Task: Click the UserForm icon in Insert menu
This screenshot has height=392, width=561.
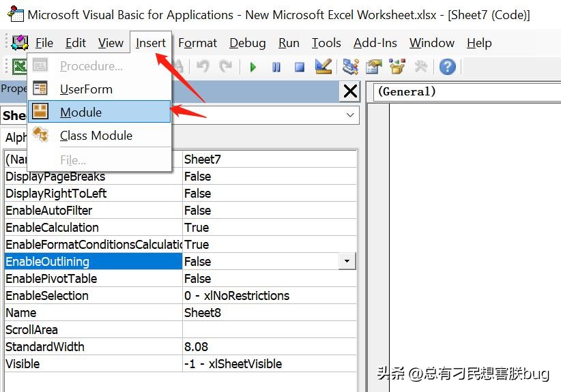Action: coord(40,88)
